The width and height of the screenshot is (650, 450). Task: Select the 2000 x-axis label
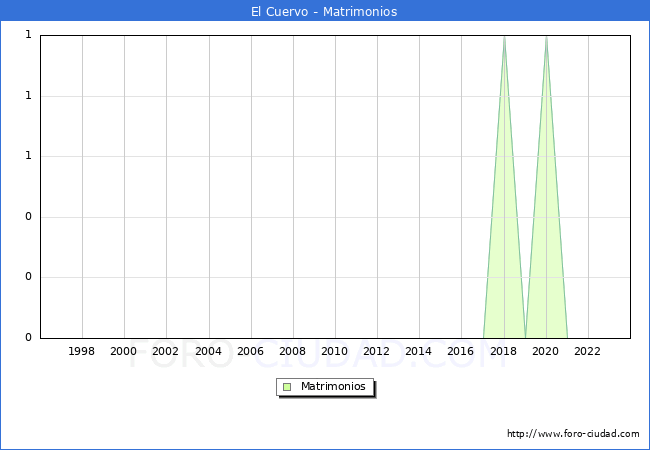coord(124,351)
